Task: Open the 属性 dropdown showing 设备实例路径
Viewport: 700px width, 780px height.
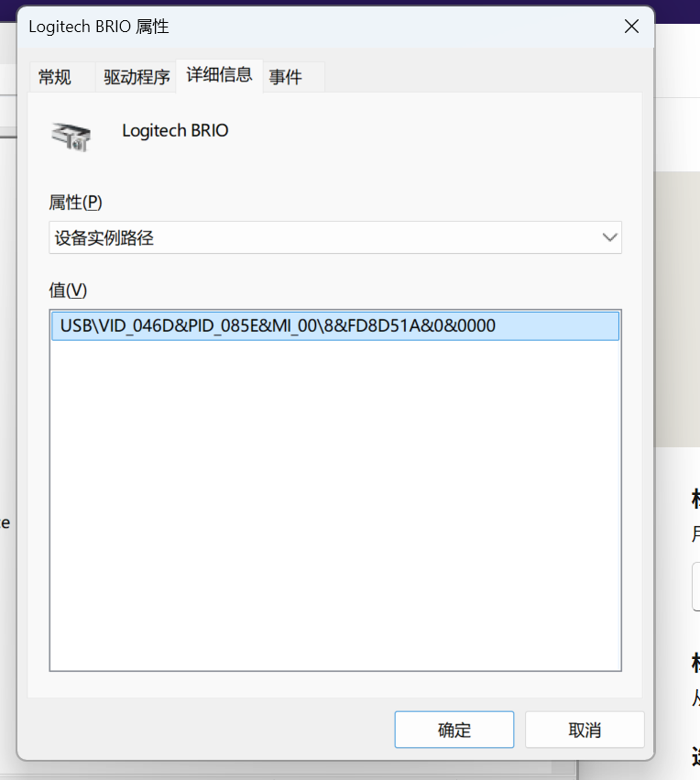Action: pyautogui.click(x=335, y=237)
